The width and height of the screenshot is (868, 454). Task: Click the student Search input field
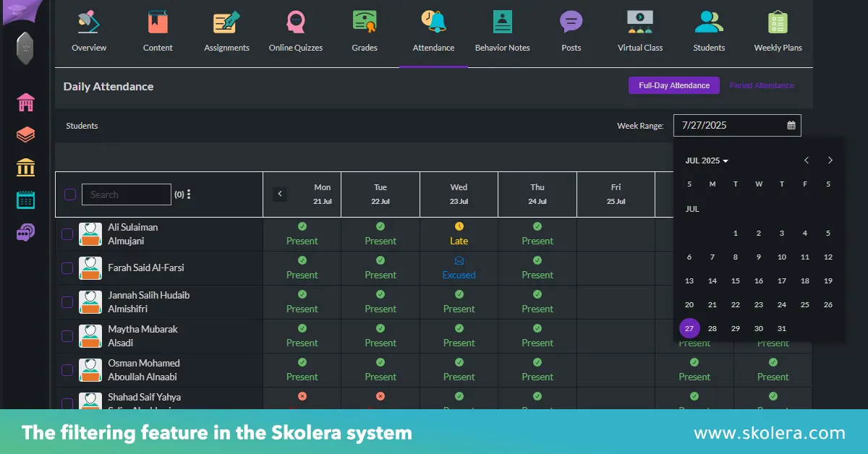127,194
